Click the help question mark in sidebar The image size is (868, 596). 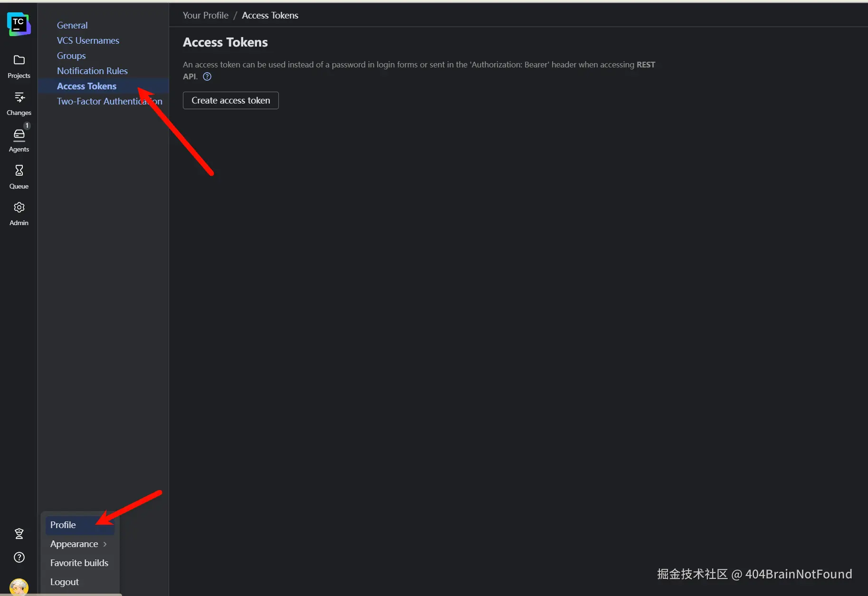coord(19,558)
